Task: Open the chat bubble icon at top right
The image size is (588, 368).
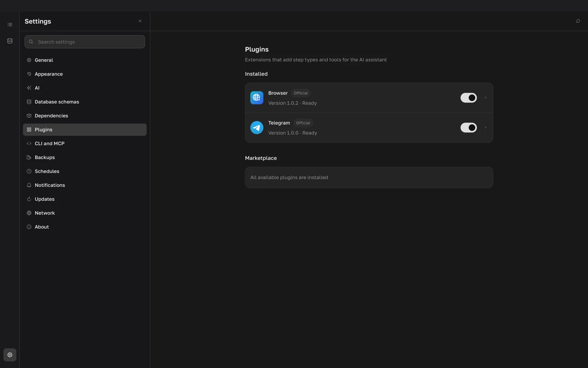Action: (578, 21)
